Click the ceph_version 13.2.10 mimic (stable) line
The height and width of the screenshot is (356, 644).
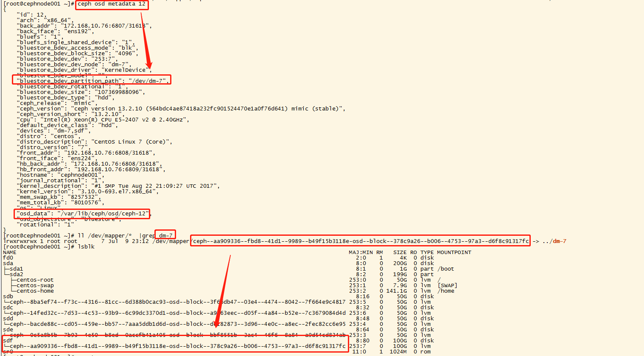pos(181,109)
